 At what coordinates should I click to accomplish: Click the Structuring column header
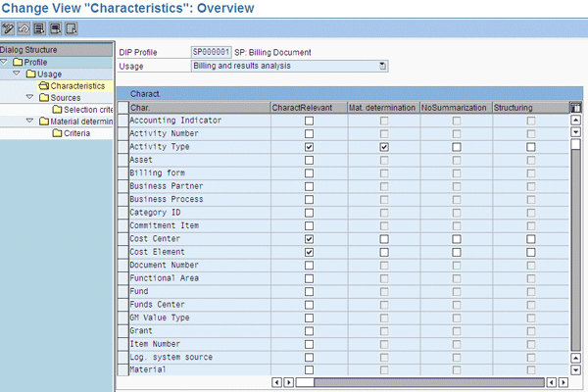[530, 108]
